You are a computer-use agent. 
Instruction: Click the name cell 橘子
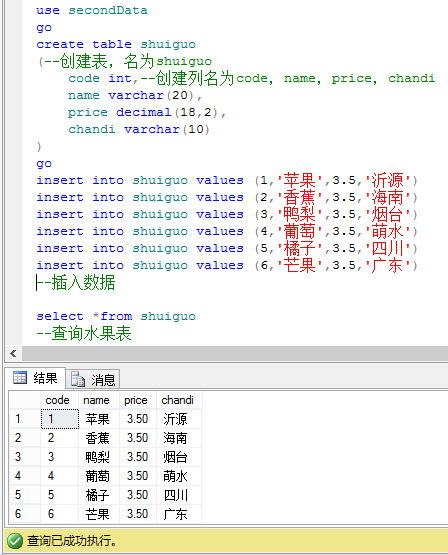[99, 495]
